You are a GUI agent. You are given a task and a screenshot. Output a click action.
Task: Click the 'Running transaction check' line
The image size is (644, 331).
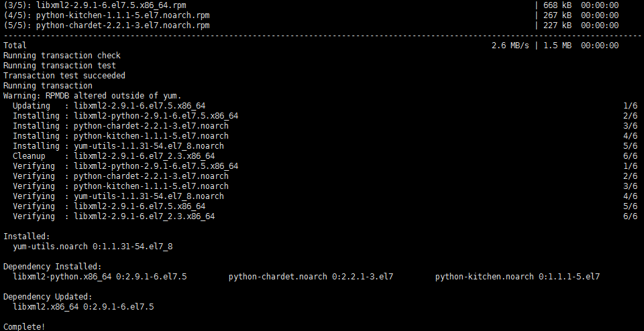(62, 56)
